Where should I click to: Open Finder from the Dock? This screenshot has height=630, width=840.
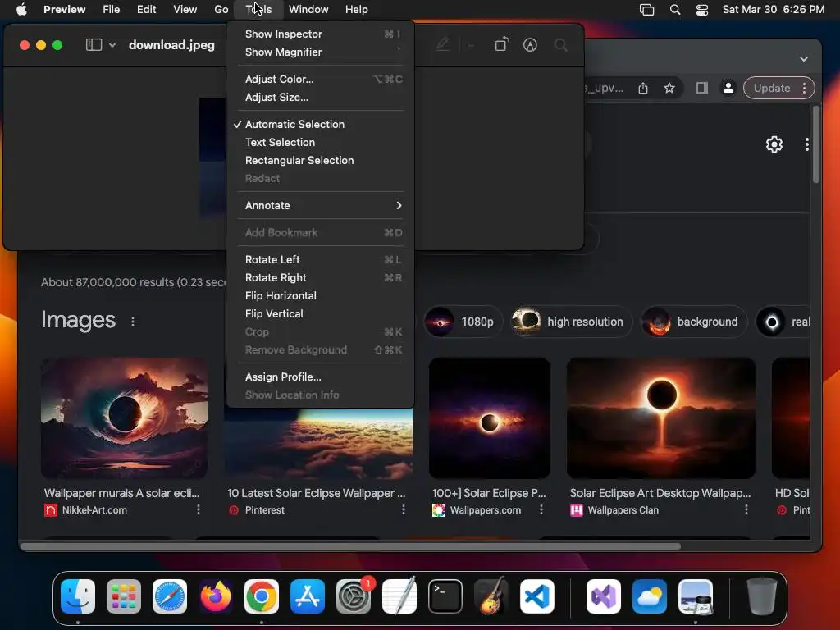click(x=78, y=596)
